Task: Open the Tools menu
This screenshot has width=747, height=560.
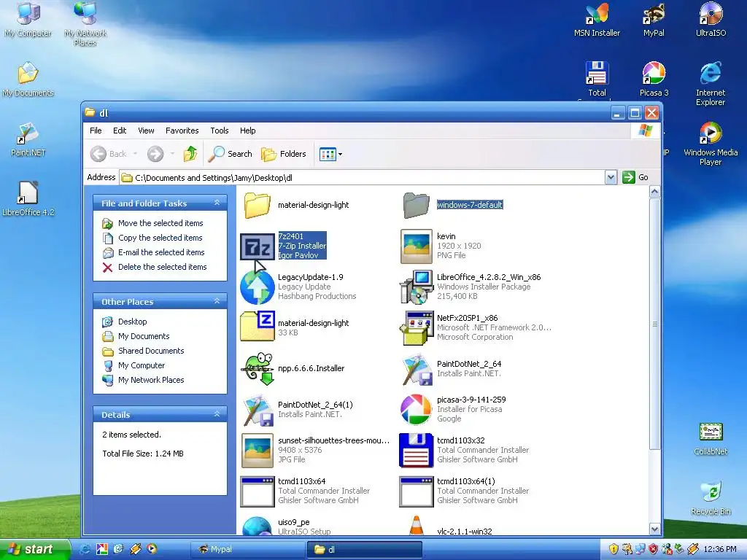Action: tap(219, 131)
